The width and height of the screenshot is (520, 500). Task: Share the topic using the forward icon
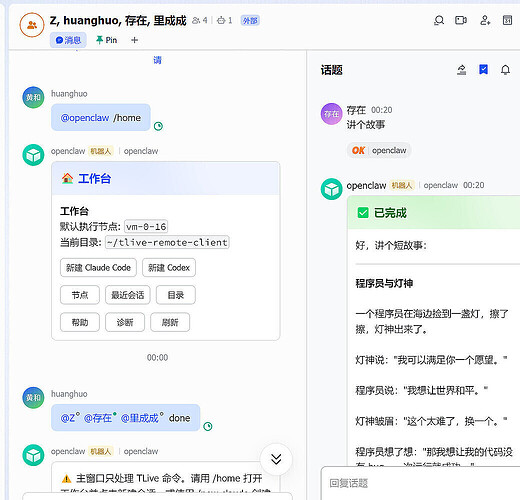click(462, 70)
